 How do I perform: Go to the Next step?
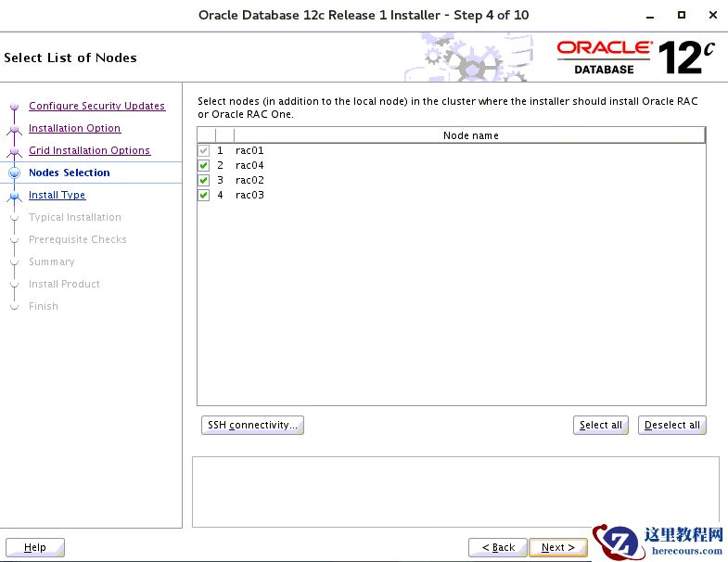tap(558, 547)
